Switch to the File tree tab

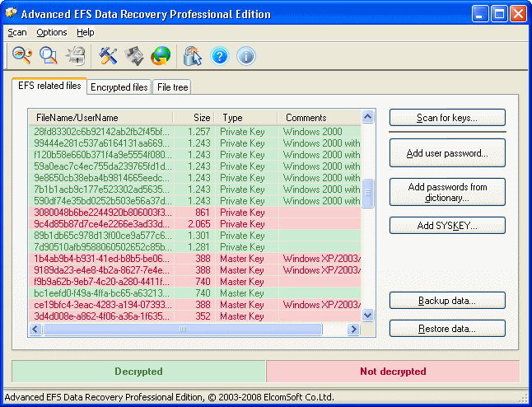(x=172, y=87)
